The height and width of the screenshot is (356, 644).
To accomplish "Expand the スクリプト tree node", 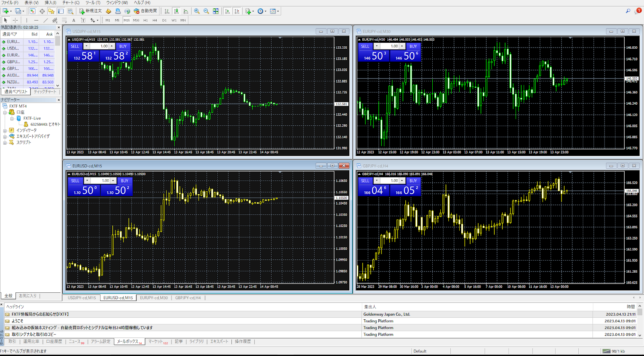I will tap(5, 143).
